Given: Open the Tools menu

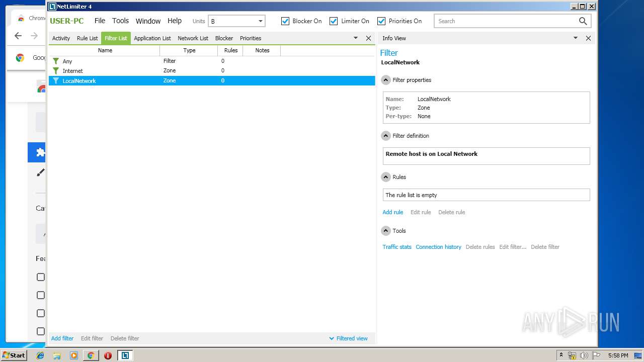Looking at the screenshot, I should pos(120,21).
